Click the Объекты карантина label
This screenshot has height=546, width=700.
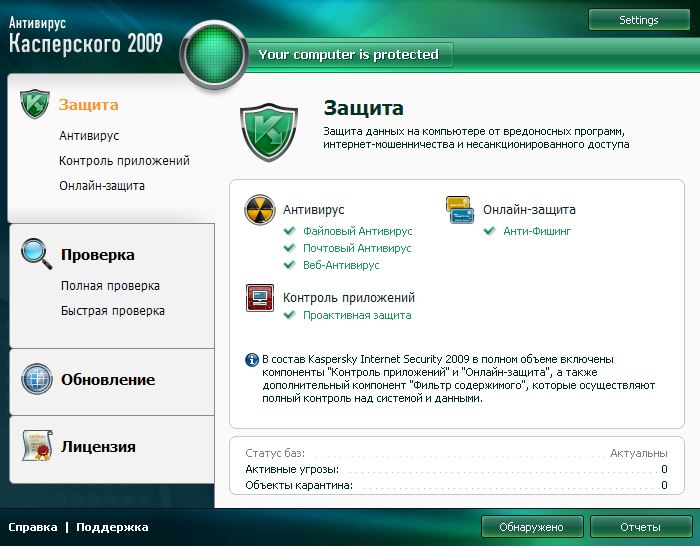click(x=299, y=485)
